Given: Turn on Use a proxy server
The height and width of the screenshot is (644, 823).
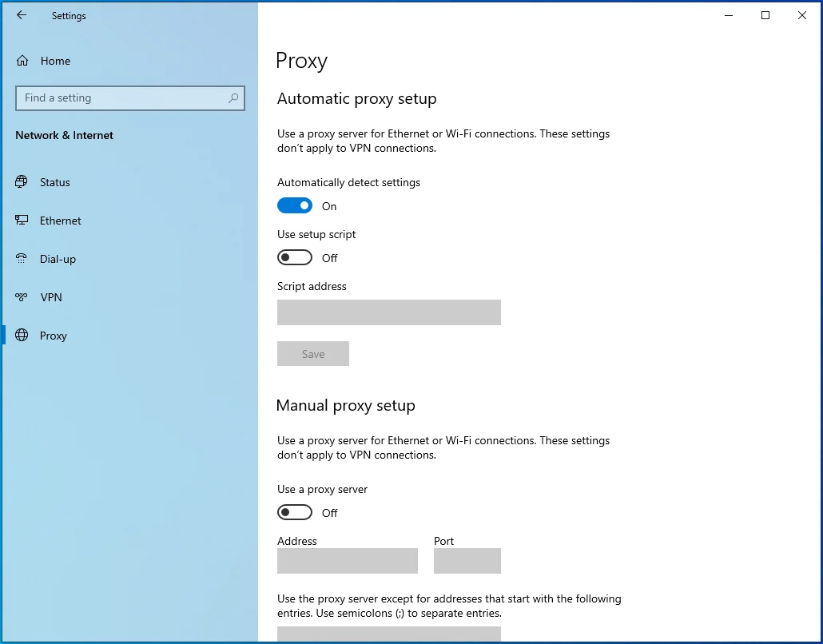Looking at the screenshot, I should [x=295, y=512].
